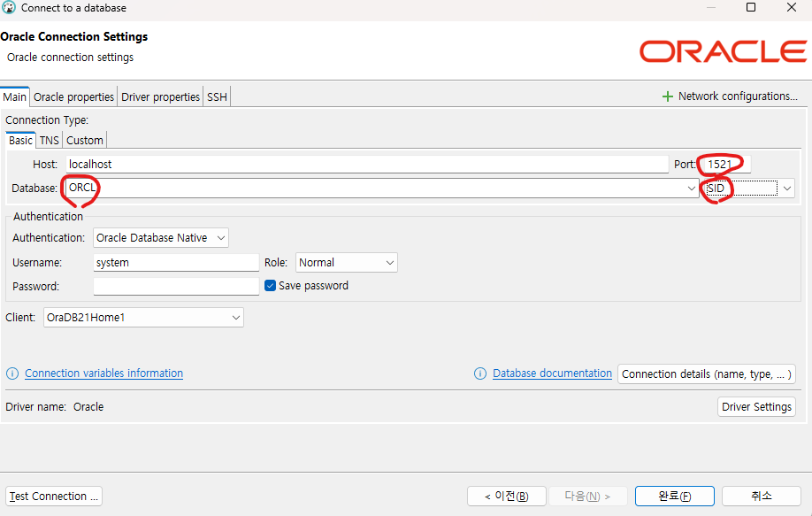Click Connection details (name, type, ...) button
The height and width of the screenshot is (516, 812).
(707, 374)
